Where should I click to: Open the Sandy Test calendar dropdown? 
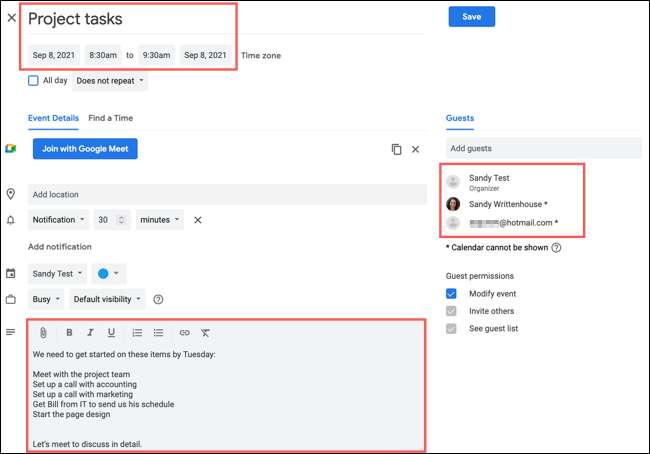coord(57,274)
